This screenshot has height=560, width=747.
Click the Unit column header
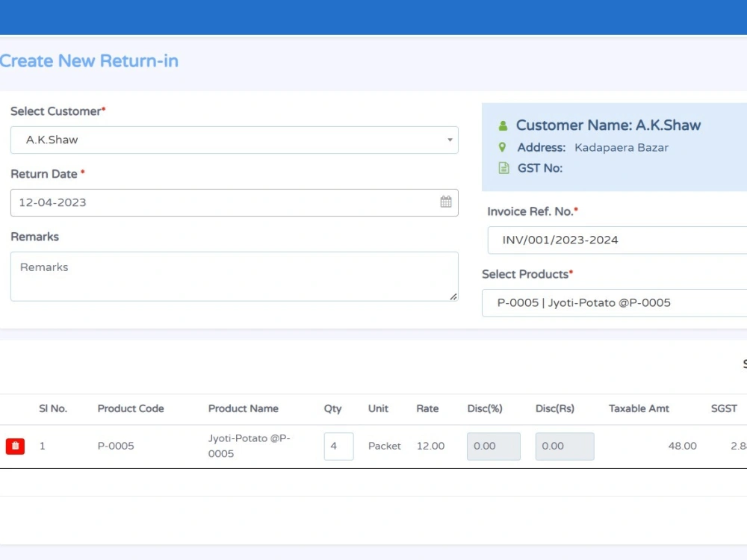pos(378,408)
